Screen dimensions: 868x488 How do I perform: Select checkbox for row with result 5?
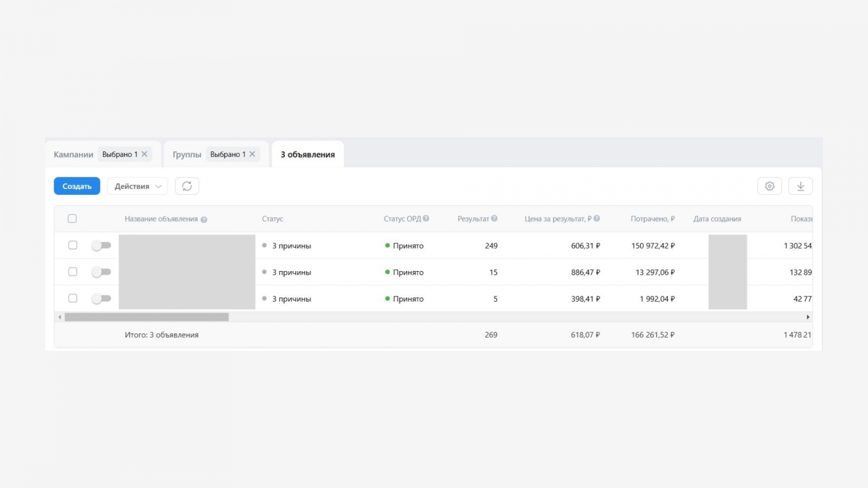[x=73, y=298]
